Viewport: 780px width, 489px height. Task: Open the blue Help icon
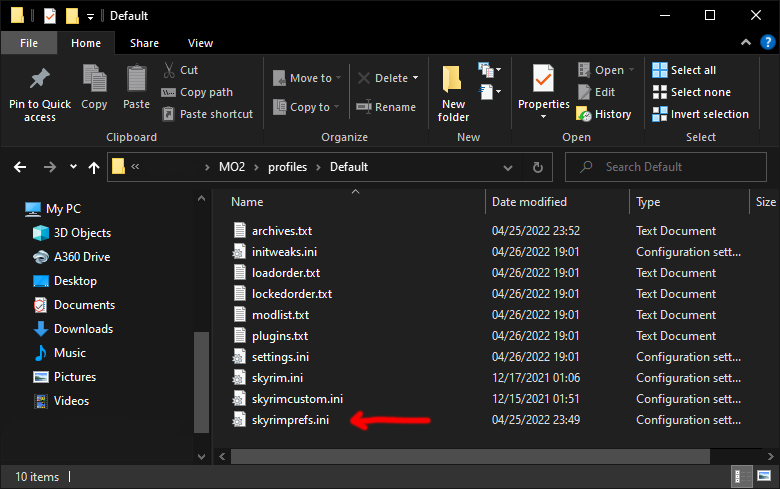[768, 43]
